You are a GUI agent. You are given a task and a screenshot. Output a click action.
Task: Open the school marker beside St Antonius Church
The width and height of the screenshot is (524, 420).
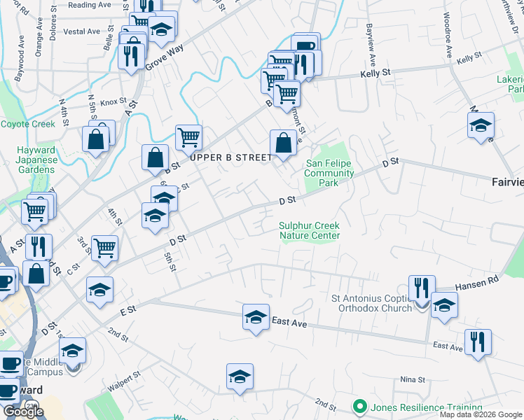click(x=444, y=307)
